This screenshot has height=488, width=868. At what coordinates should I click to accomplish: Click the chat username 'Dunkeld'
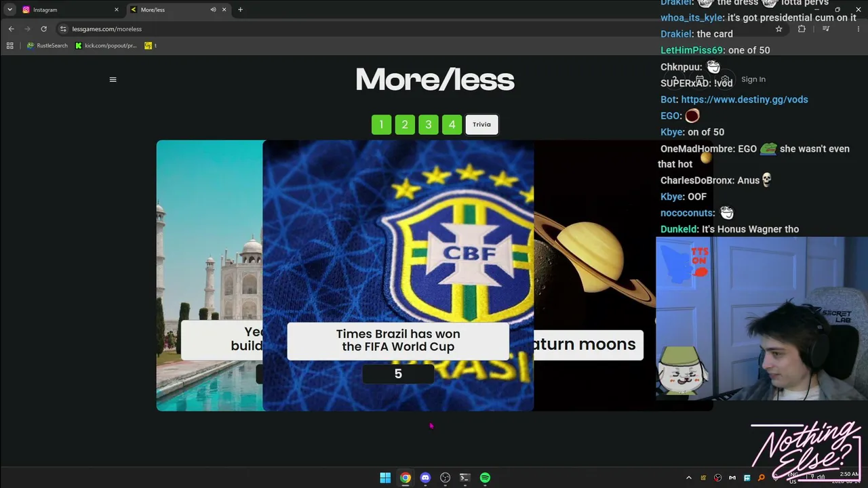coord(678,229)
